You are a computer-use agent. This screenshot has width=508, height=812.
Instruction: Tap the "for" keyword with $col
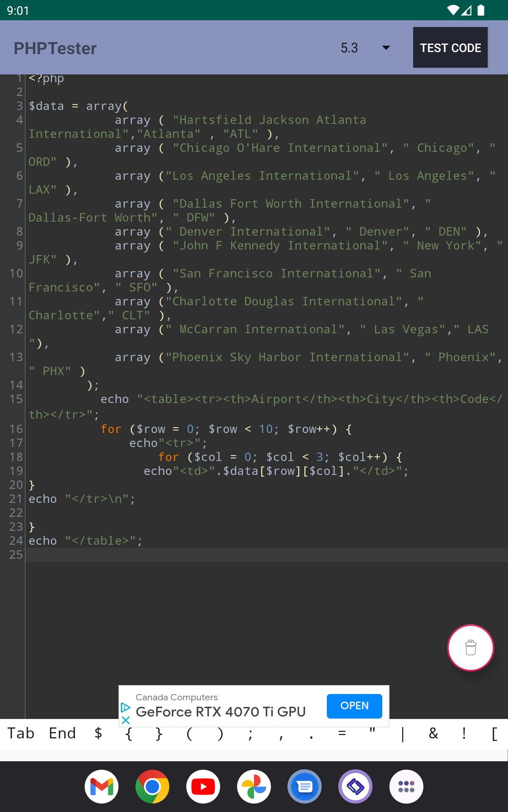pyautogui.click(x=168, y=457)
